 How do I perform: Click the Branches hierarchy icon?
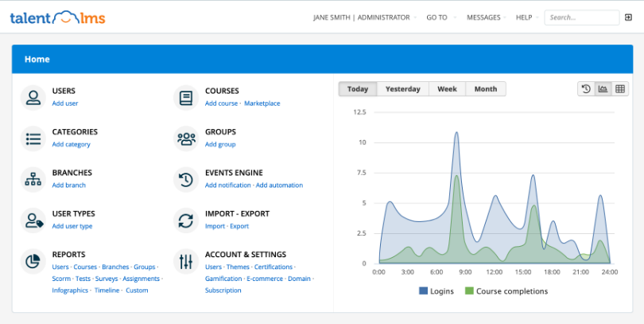33,180
